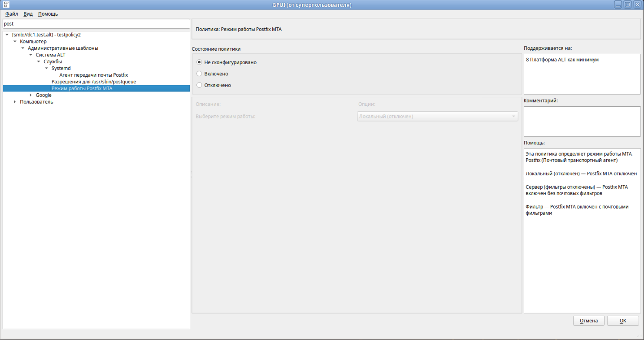This screenshot has width=644, height=340.
Task: Open the 'Локальный (отключен)' mode dropdown
Action: click(437, 116)
